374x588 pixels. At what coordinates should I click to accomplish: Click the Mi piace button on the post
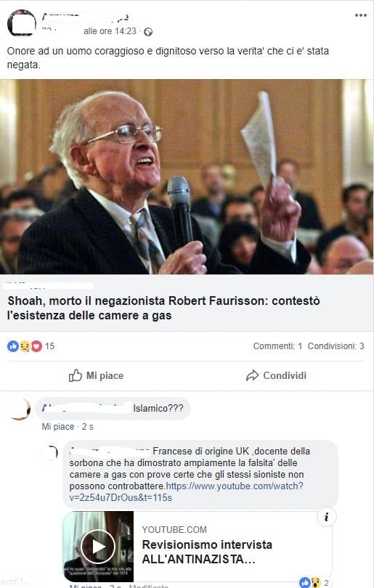click(96, 375)
